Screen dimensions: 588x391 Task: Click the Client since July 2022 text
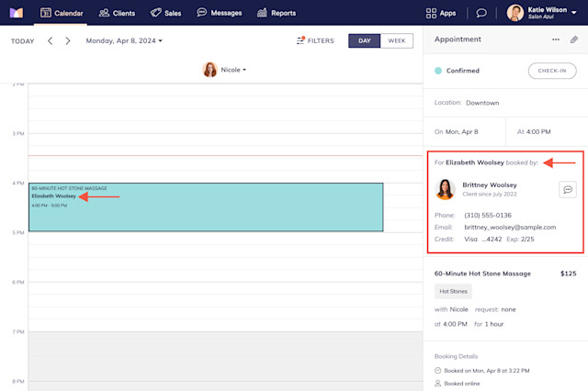pyautogui.click(x=490, y=195)
